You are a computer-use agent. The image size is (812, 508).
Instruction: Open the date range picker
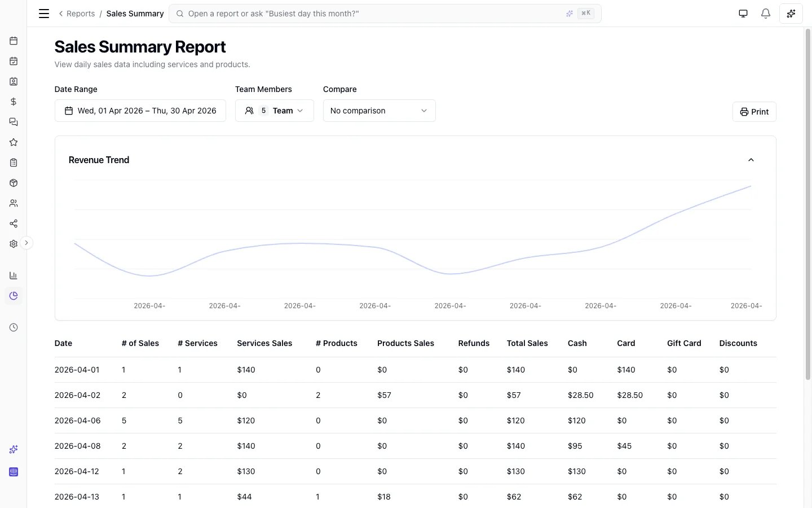(x=140, y=111)
